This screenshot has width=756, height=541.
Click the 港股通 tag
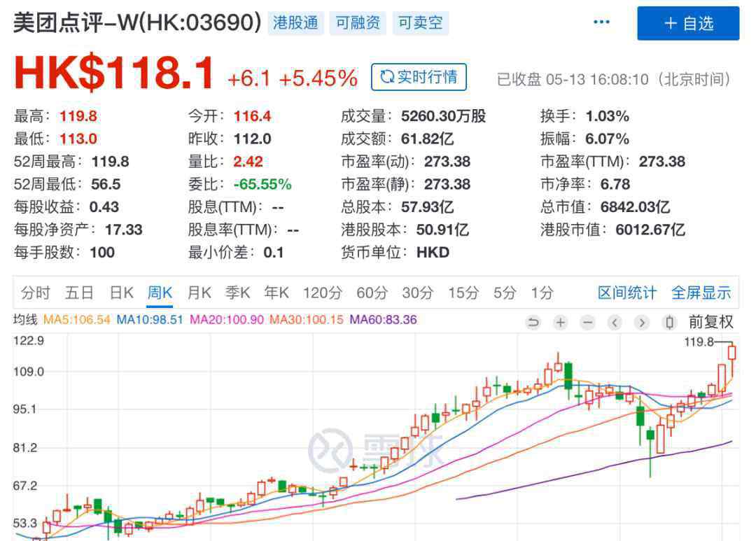pyautogui.click(x=296, y=23)
